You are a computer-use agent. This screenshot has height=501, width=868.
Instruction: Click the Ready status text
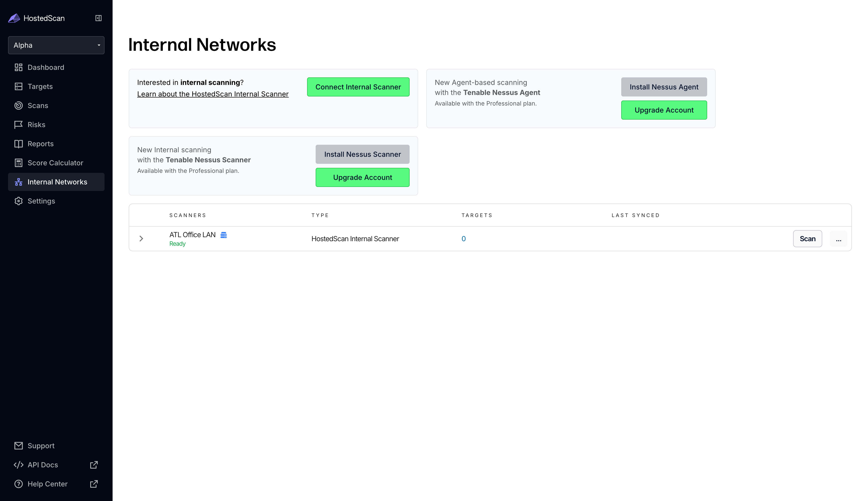tap(177, 244)
